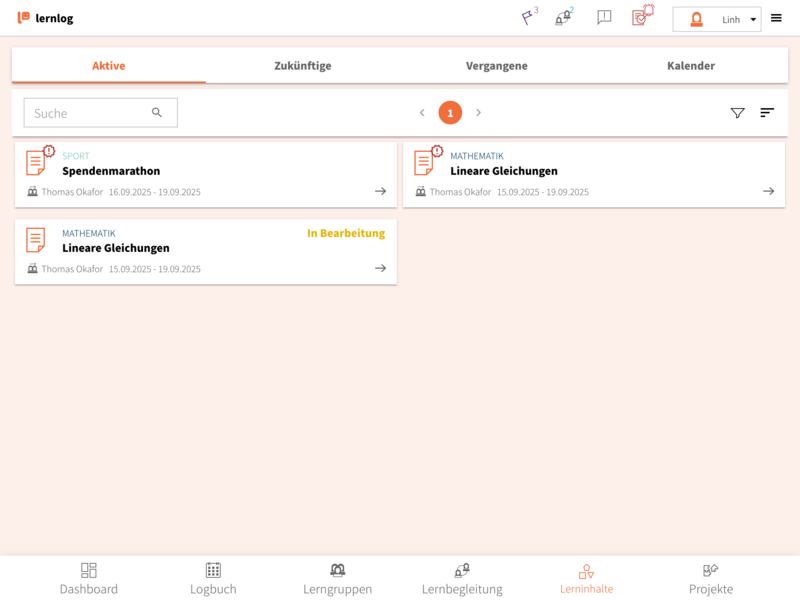Go to previous page chevron
The height and width of the screenshot is (600, 800).
422,113
